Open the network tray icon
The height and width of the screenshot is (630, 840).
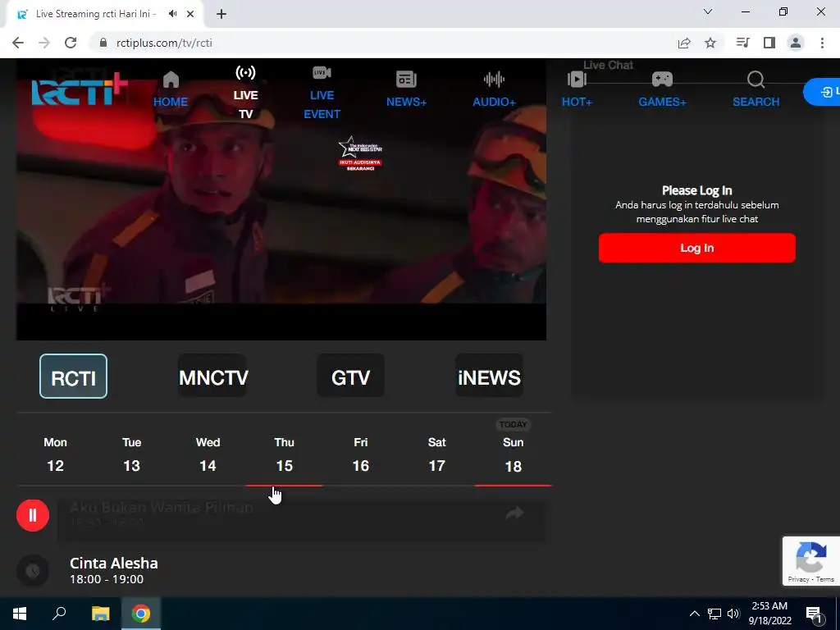pyautogui.click(x=714, y=614)
